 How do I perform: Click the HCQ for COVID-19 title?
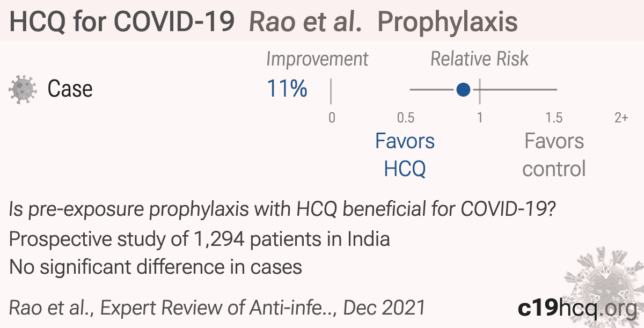[122, 22]
